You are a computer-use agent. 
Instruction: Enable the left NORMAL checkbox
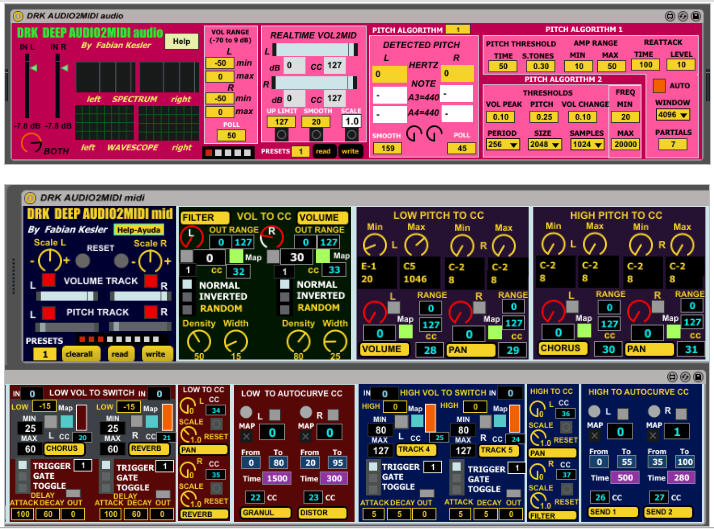188,285
